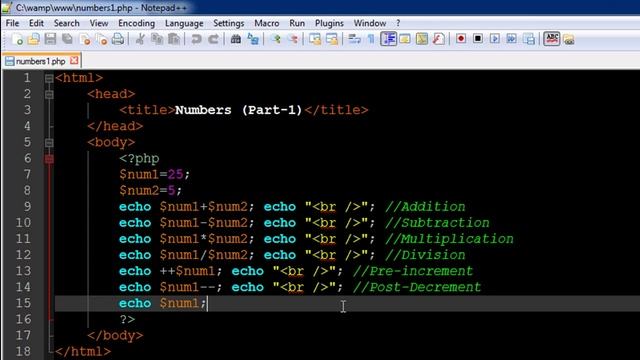Start macro recording with red dot icon
This screenshot has height=360, width=640.
(x=461, y=39)
